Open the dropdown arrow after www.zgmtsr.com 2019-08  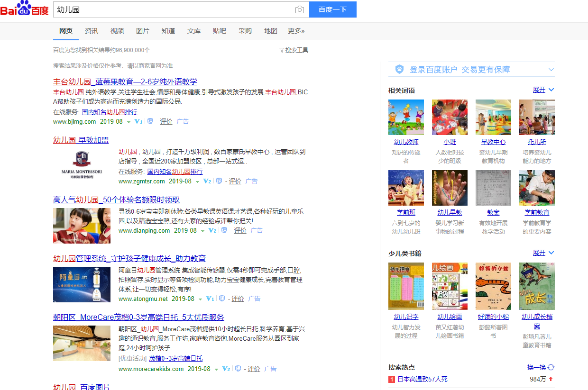coord(197,182)
